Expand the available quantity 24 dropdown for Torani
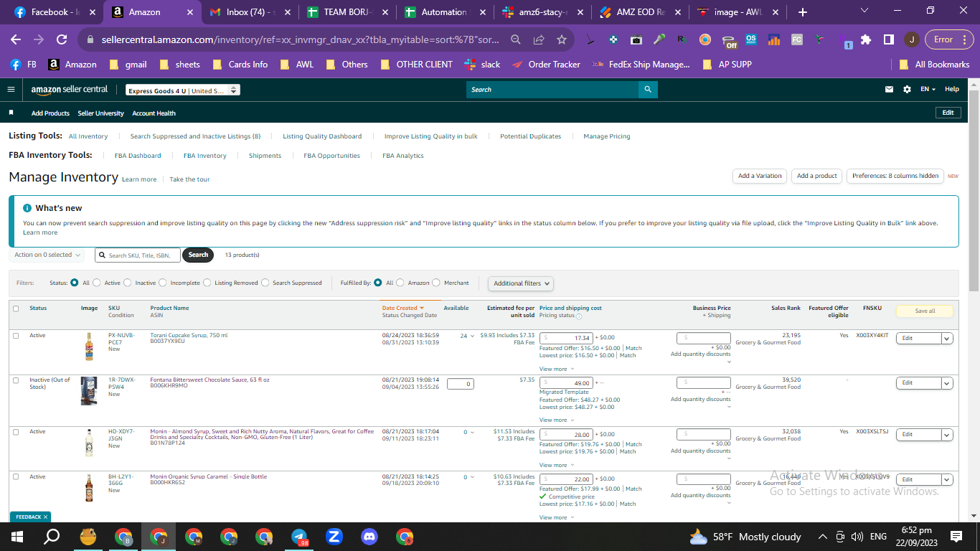The image size is (980, 551). tap(467, 336)
